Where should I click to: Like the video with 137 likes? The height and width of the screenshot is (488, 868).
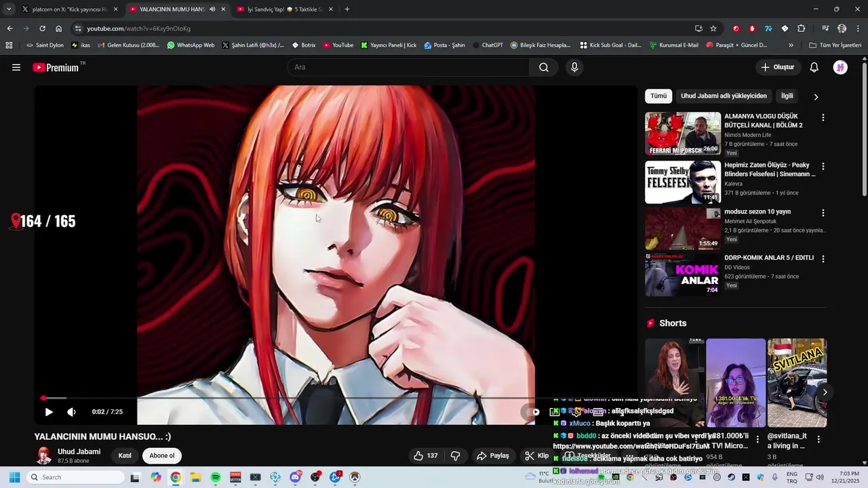pos(426,455)
